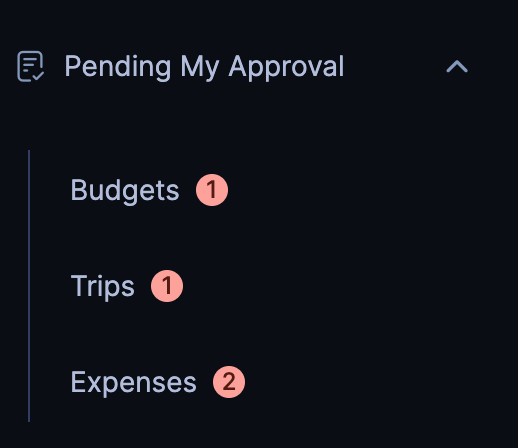Click the checklist icon left of Pending My Approval

click(x=30, y=66)
